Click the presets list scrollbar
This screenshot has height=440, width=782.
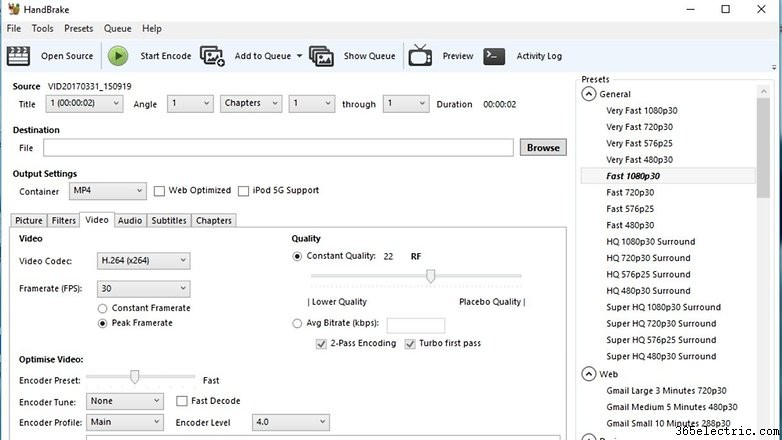click(x=763, y=148)
